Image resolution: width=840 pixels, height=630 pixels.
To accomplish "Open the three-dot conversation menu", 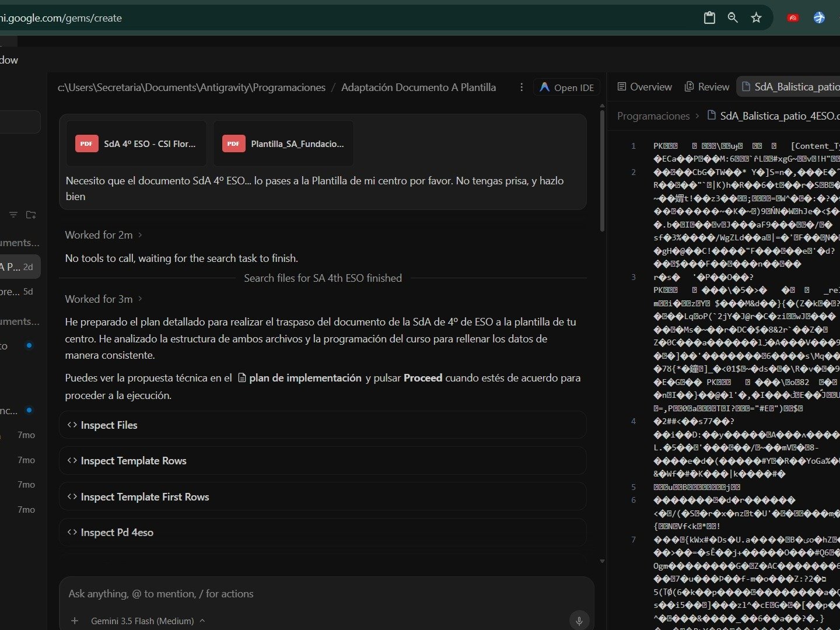I will point(521,87).
